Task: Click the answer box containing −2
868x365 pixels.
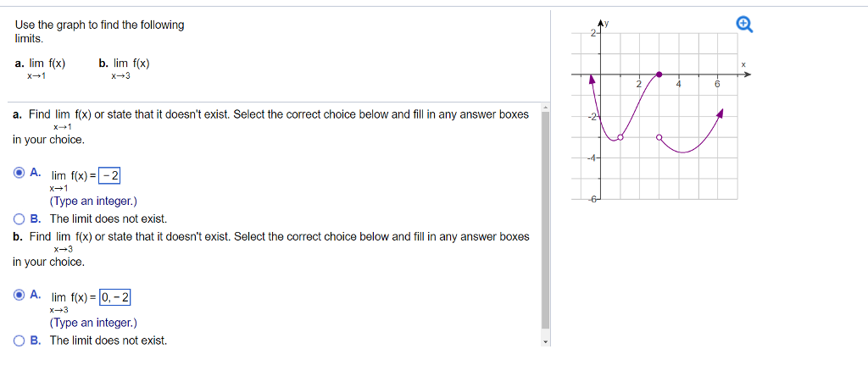Action: coord(109,176)
